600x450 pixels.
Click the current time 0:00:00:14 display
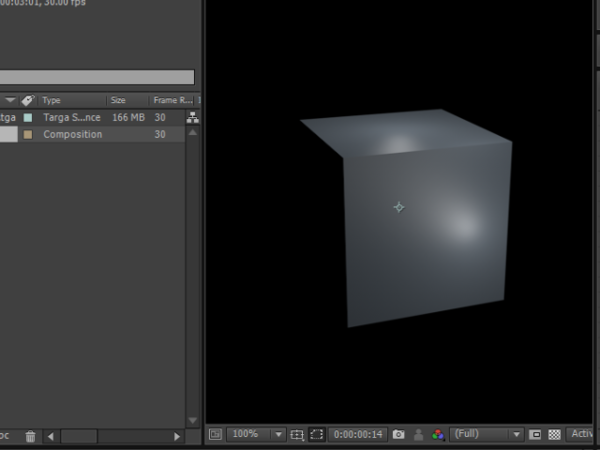click(358, 435)
